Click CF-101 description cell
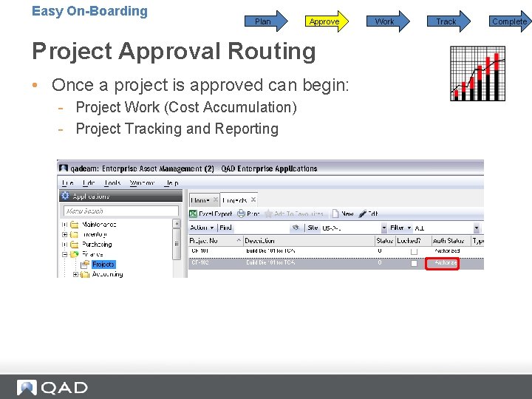This screenshot has height=399, width=532. tap(270, 250)
